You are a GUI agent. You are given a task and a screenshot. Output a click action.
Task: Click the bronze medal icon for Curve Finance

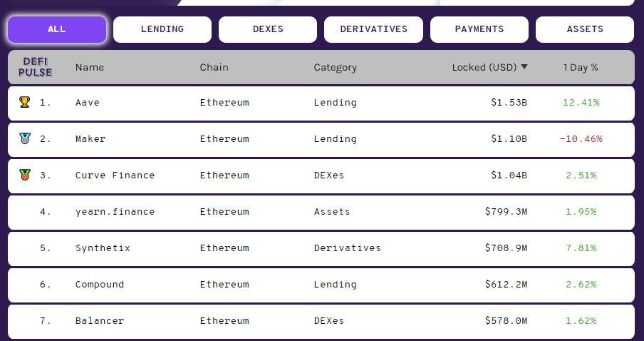[25, 175]
